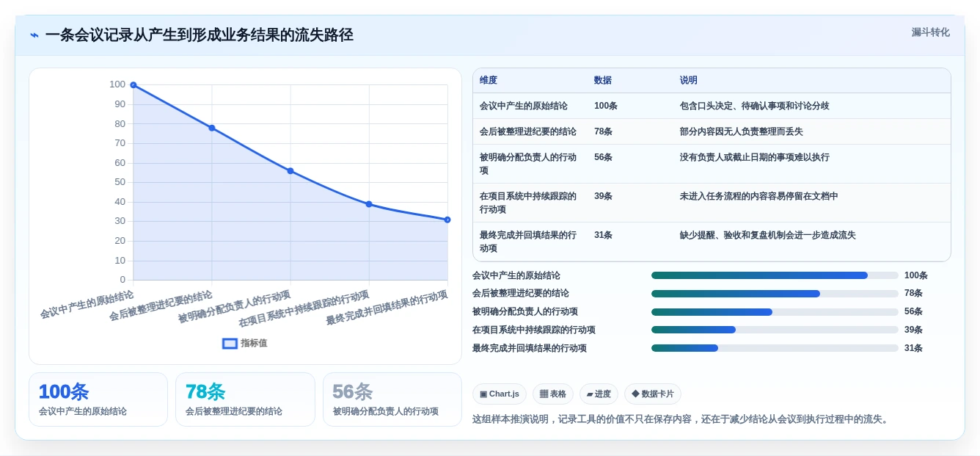Screen dimensions: 980x456
Task: Click the lightning bolt icon beside the title
Action: pos(34,35)
